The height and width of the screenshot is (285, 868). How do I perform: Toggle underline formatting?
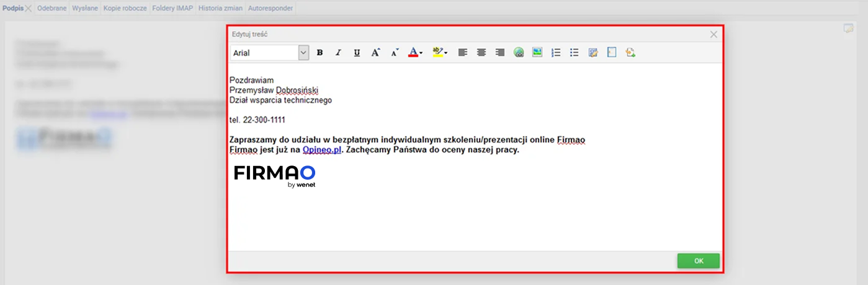[357, 53]
